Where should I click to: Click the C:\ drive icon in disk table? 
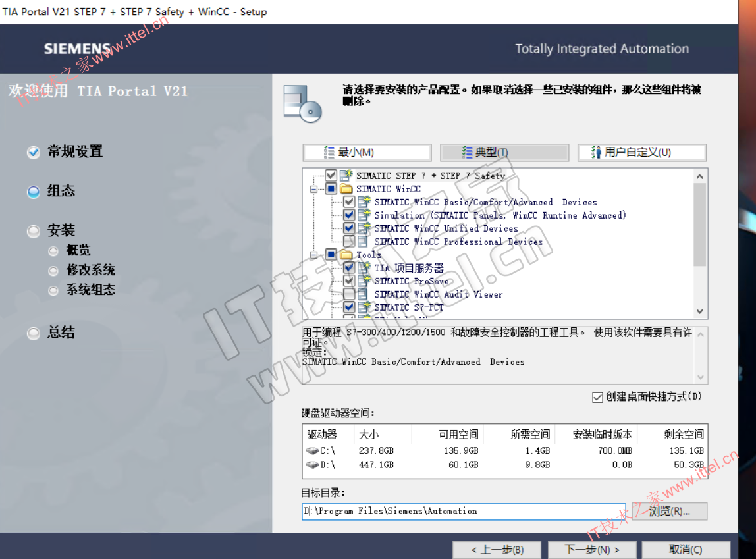312,451
